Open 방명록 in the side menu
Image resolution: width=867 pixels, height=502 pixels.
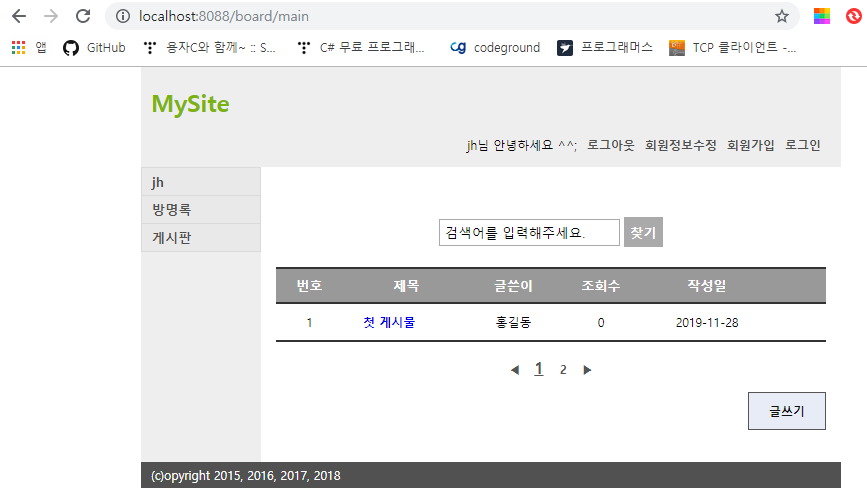201,210
